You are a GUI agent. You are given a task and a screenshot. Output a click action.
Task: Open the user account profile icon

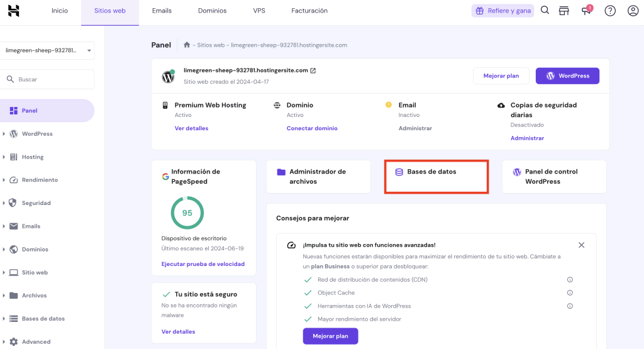pyautogui.click(x=633, y=11)
